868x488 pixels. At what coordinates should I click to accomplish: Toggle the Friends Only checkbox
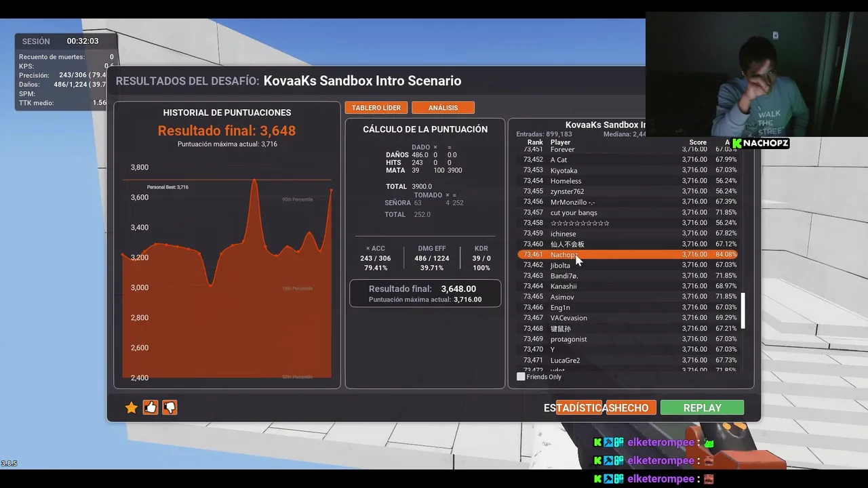click(x=521, y=376)
